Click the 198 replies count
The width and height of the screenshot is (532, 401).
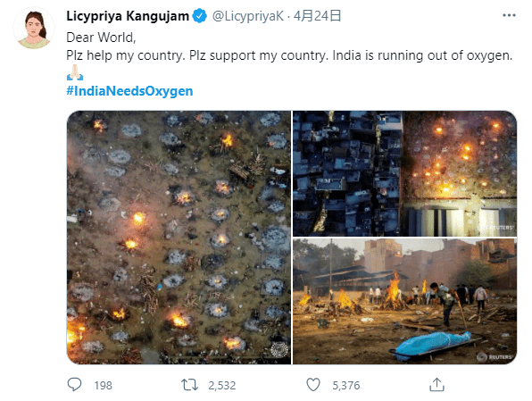point(104,386)
